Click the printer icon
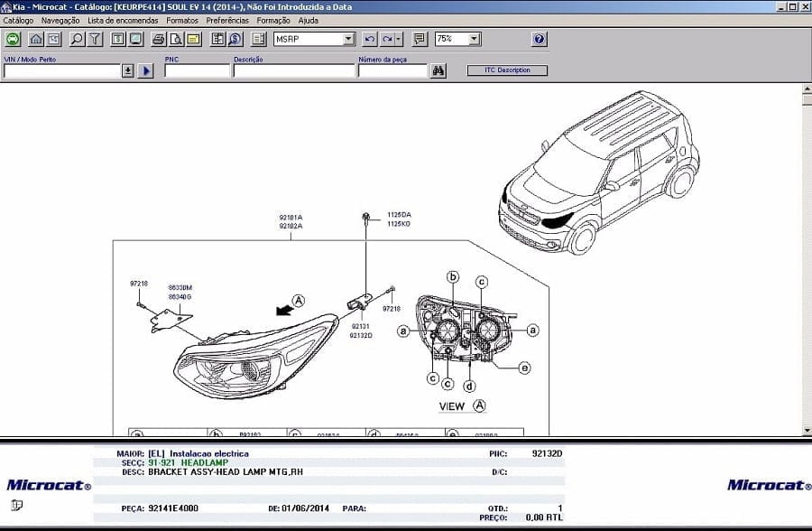812x531 pixels. (x=159, y=39)
